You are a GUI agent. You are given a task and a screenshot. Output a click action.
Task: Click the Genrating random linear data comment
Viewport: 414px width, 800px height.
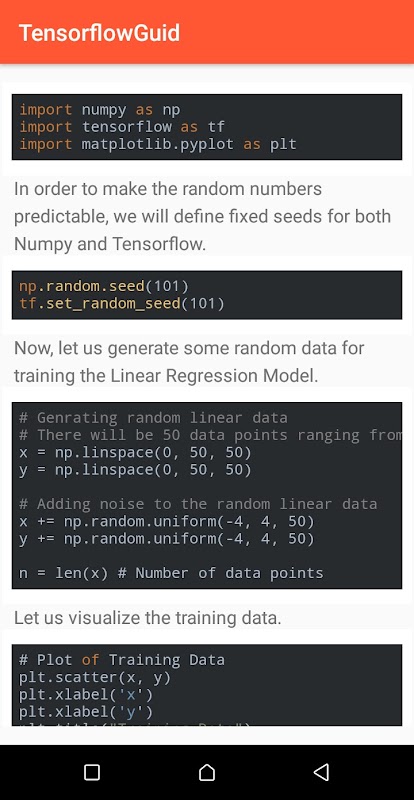153,418
